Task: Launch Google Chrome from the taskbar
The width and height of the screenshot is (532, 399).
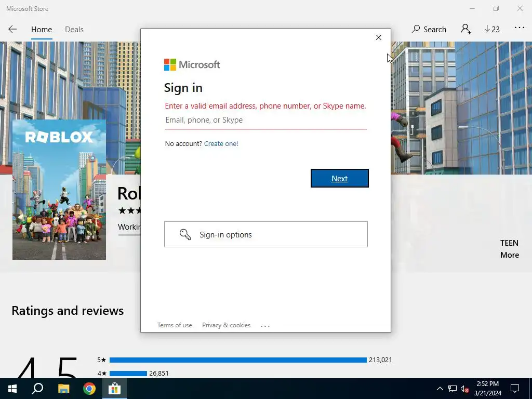Action: (89, 389)
